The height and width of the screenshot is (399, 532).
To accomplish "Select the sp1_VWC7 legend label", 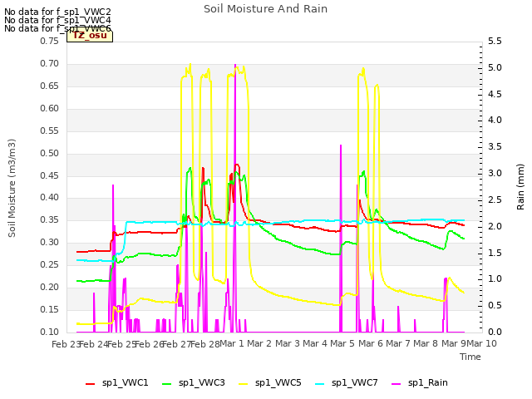I will coord(355,382).
